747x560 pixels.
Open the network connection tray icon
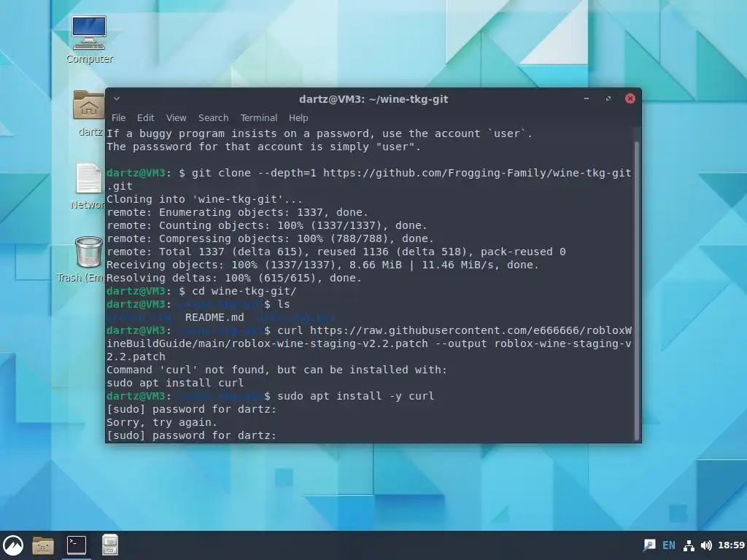689,545
